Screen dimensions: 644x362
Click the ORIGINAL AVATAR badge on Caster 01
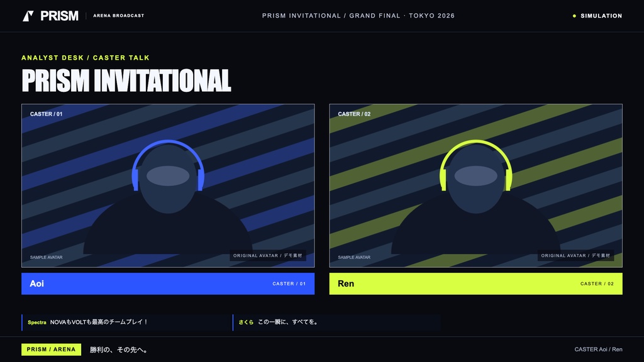(x=268, y=256)
